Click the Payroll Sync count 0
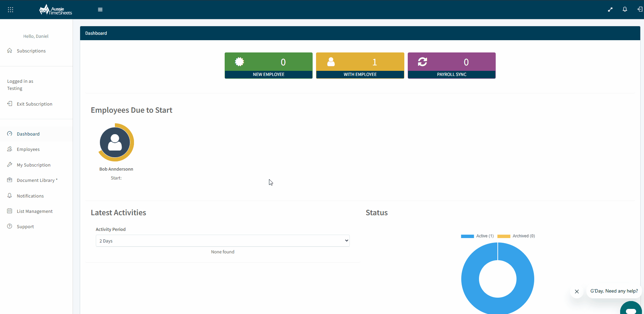 coord(466,62)
